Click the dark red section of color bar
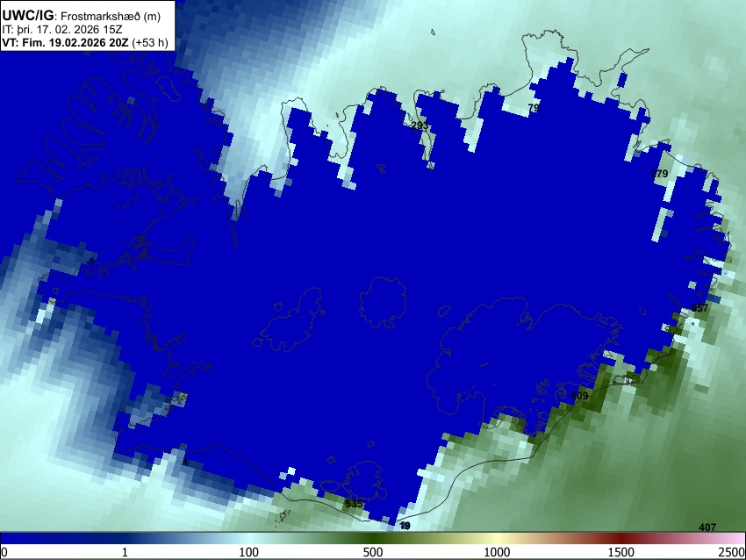Screen dimensions: 746x560 pyautogui.click(x=621, y=539)
